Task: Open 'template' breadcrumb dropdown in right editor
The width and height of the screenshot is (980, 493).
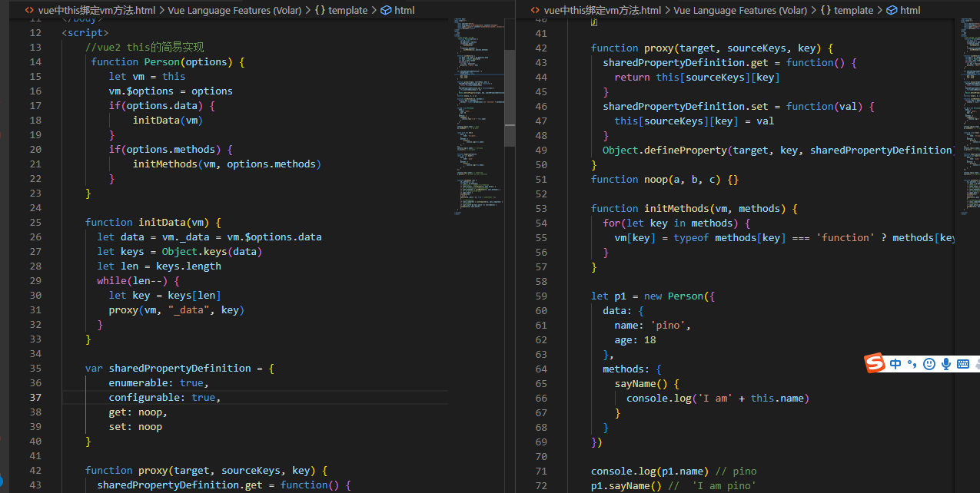Action: [x=853, y=10]
